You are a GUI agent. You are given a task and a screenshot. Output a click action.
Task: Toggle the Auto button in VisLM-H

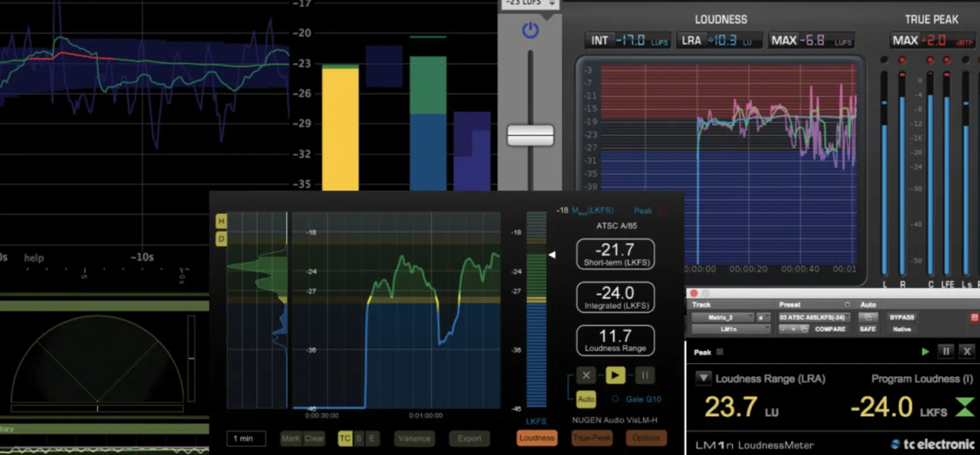[586, 399]
